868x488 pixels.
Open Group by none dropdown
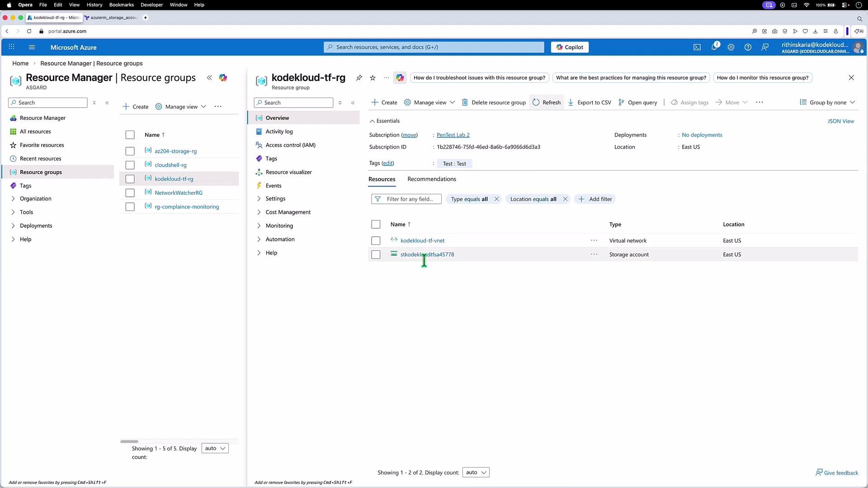coord(827,103)
